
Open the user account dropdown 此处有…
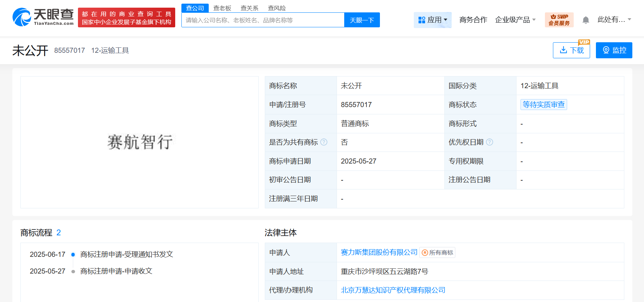[614, 20]
